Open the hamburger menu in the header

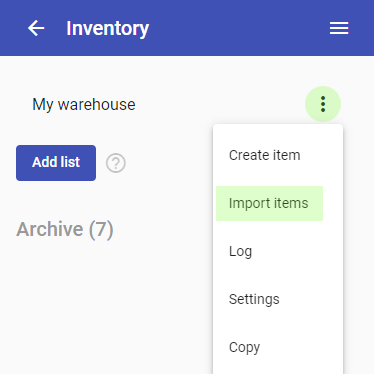pyautogui.click(x=339, y=28)
